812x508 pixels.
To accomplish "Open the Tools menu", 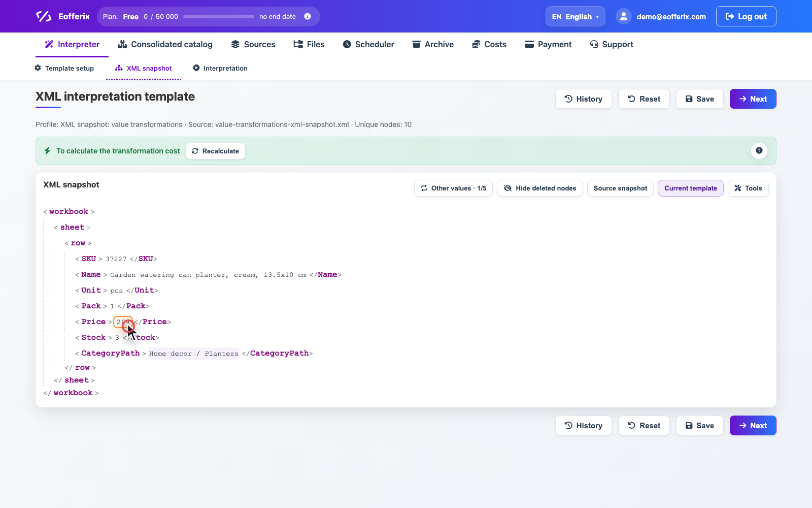I will [x=748, y=188].
